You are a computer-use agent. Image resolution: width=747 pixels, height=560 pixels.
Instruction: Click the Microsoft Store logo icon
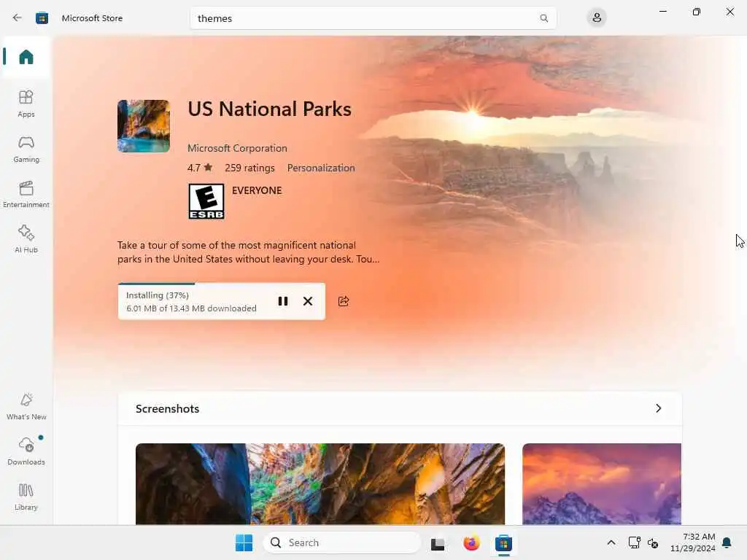point(42,18)
